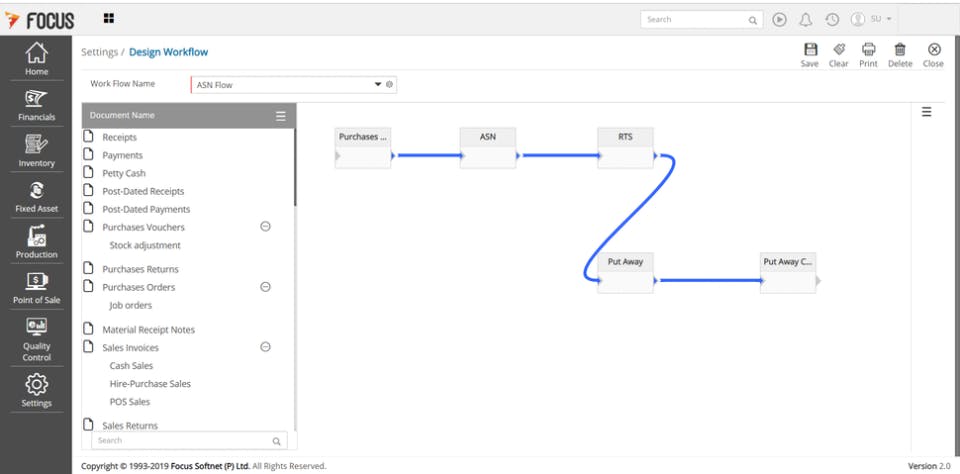Print the workflow design
This screenshot has width=960, height=474.
click(x=868, y=50)
